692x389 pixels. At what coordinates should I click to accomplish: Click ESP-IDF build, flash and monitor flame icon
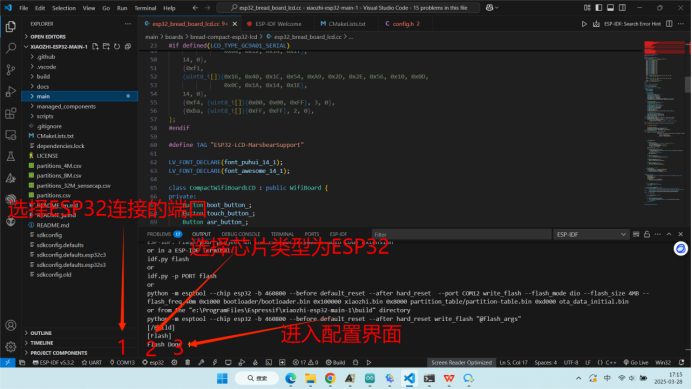[255, 363]
